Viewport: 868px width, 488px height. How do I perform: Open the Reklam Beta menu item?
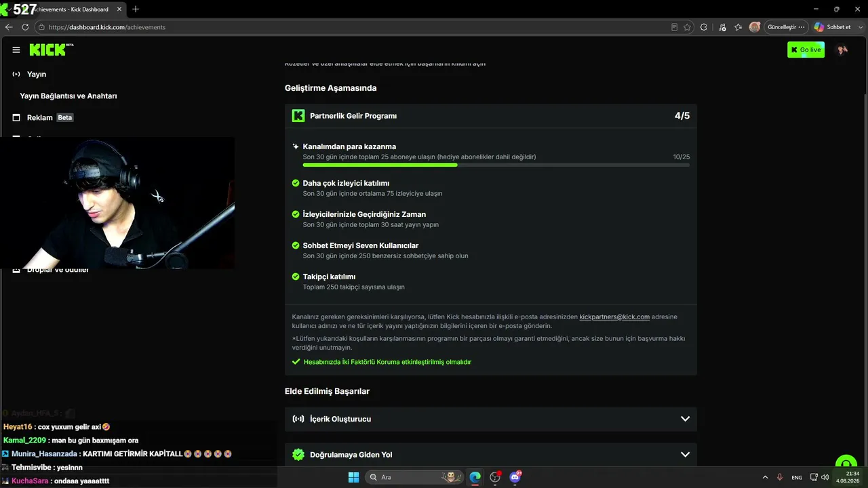coord(50,117)
